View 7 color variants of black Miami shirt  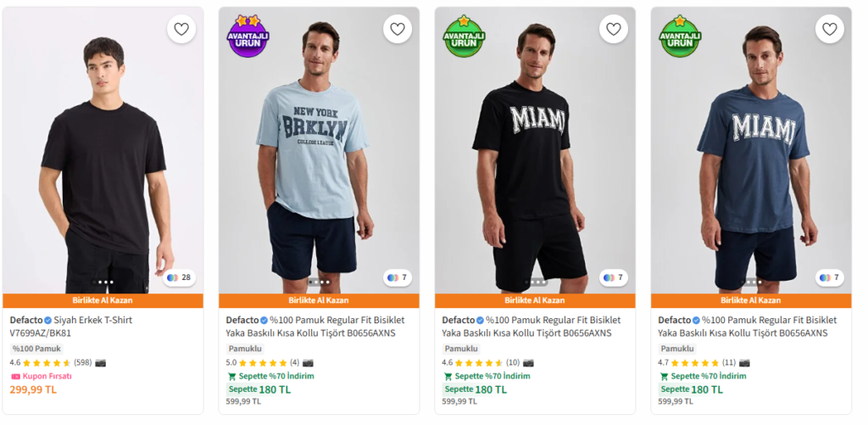coord(614,277)
